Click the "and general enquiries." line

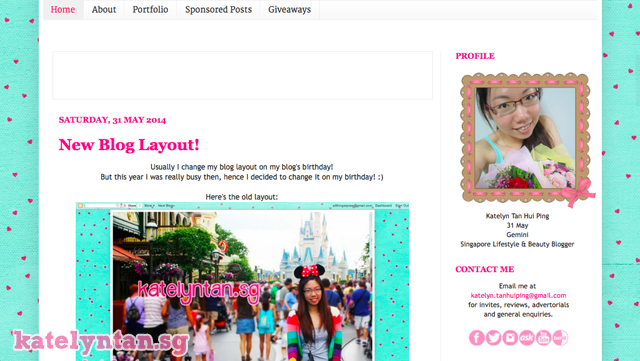coord(518,314)
